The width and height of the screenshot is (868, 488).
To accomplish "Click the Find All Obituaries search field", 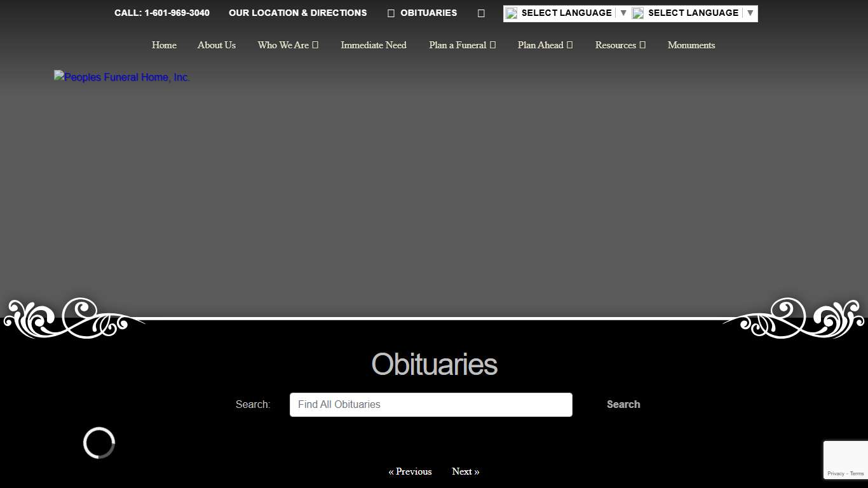I will click(431, 404).
